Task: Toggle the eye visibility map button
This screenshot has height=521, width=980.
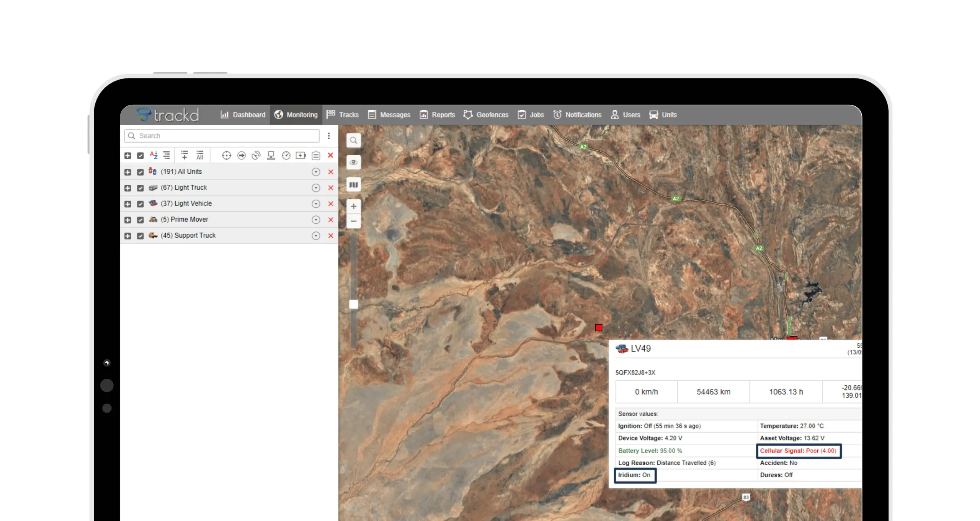Action: 353,163
